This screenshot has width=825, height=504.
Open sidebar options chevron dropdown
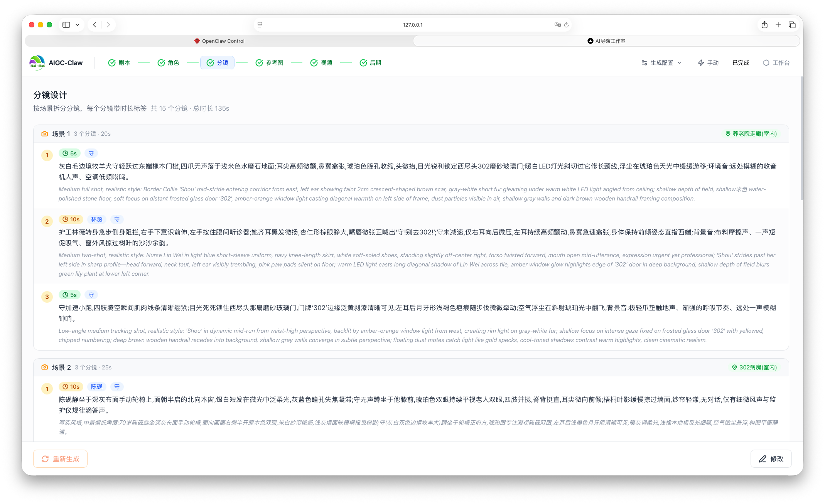(x=78, y=25)
